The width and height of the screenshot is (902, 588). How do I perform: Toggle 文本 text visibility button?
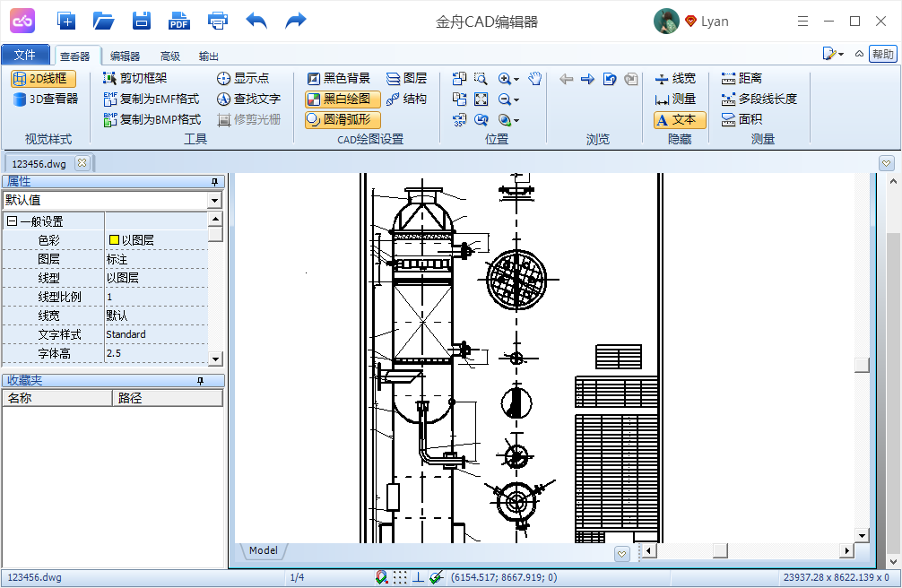pos(680,119)
